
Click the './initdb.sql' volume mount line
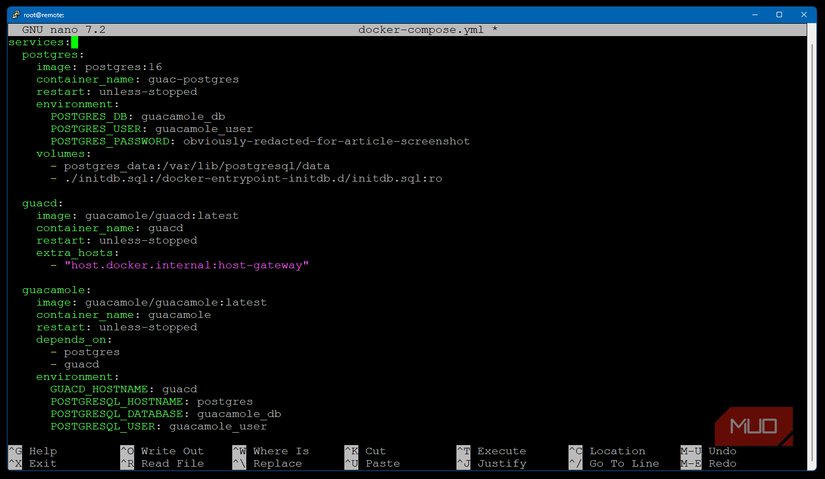(246, 178)
